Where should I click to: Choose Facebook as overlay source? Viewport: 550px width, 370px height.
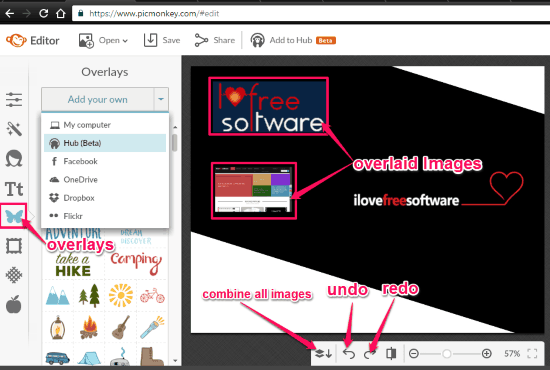[x=105, y=161]
